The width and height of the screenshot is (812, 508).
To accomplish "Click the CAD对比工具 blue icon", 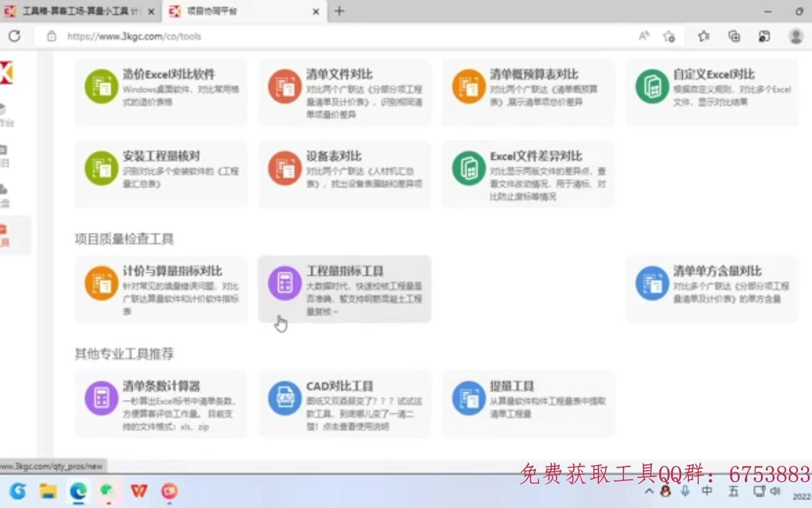I will [285, 398].
